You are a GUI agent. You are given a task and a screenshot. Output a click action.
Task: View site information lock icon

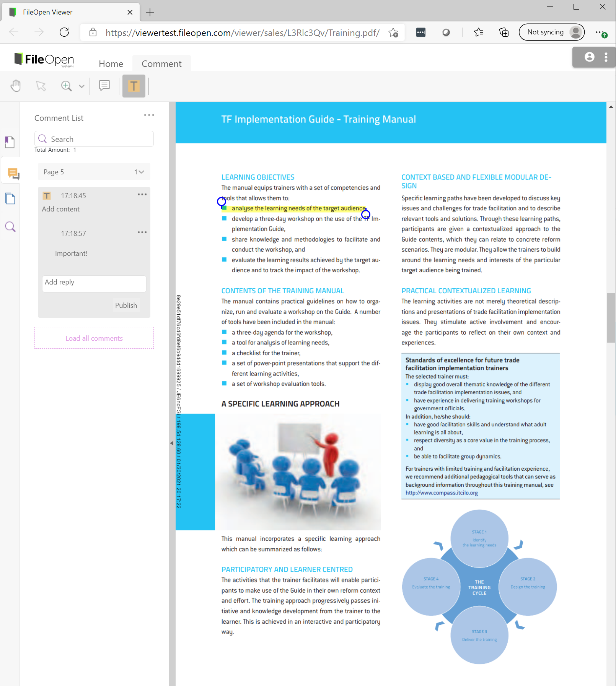pos(93,33)
